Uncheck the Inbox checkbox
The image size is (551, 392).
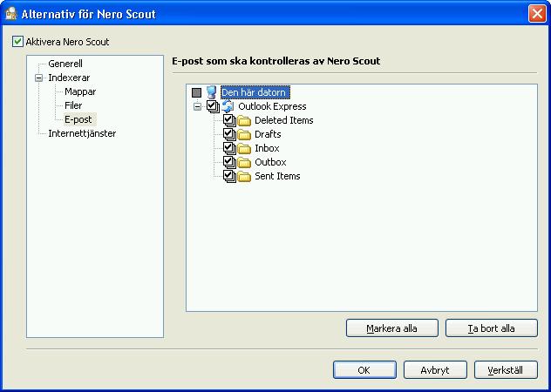[x=228, y=148]
